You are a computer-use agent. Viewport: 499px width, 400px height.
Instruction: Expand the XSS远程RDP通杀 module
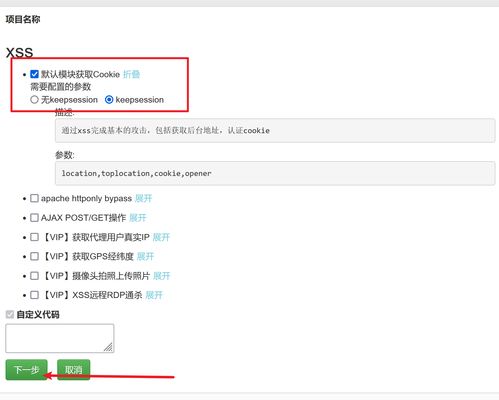(x=154, y=295)
